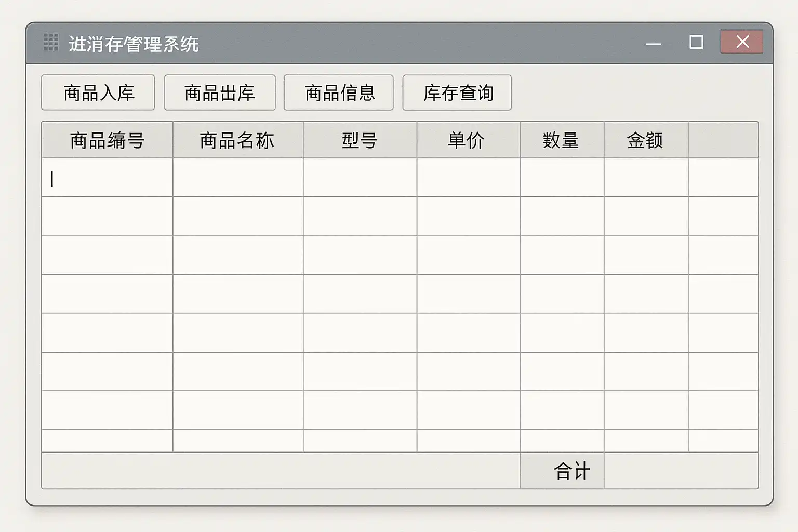This screenshot has width=798, height=532.
Task: Open the 商品入库 page
Action: click(x=98, y=93)
